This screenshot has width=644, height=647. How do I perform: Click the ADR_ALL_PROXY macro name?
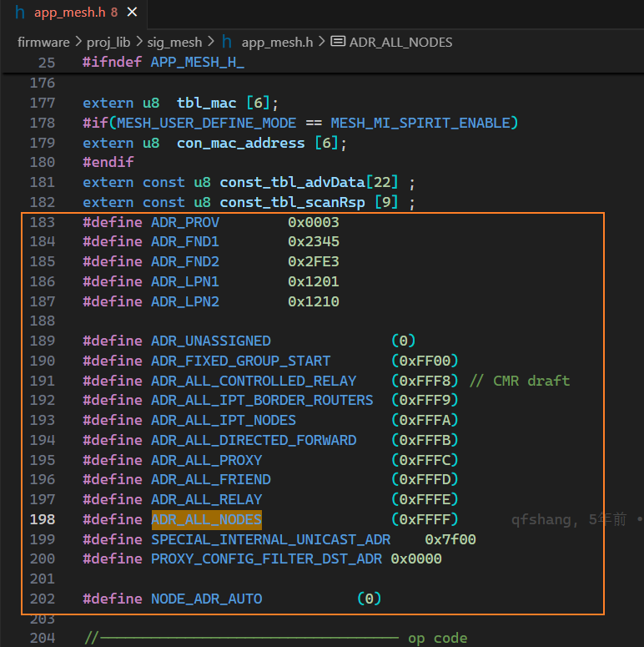pyautogui.click(x=207, y=460)
